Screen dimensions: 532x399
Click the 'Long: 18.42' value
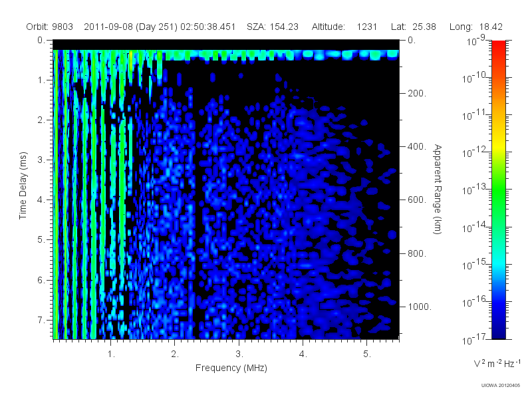click(x=475, y=27)
